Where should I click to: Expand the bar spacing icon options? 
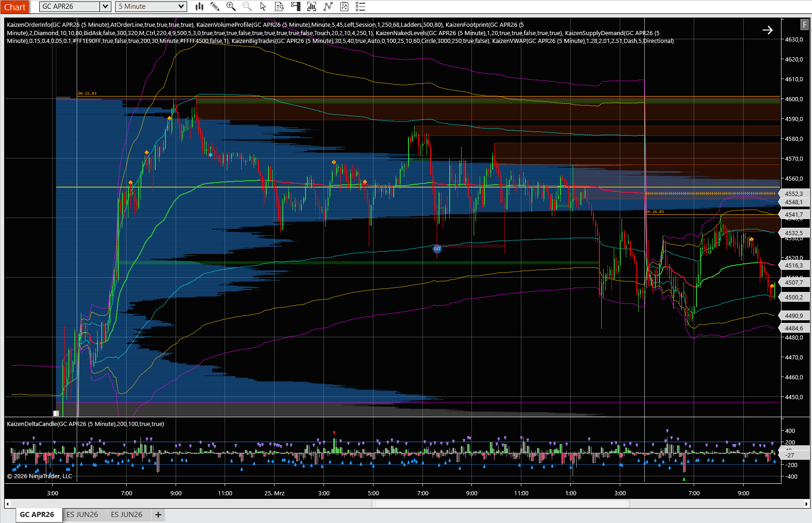(x=312, y=6)
